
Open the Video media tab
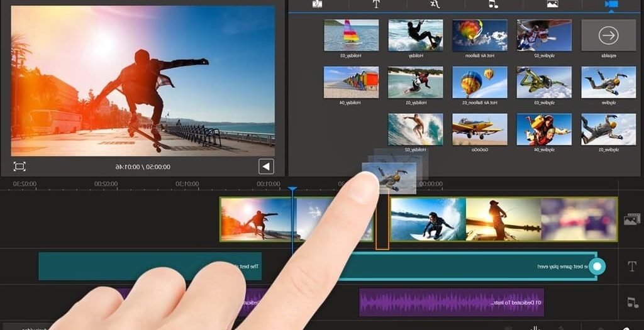611,4
